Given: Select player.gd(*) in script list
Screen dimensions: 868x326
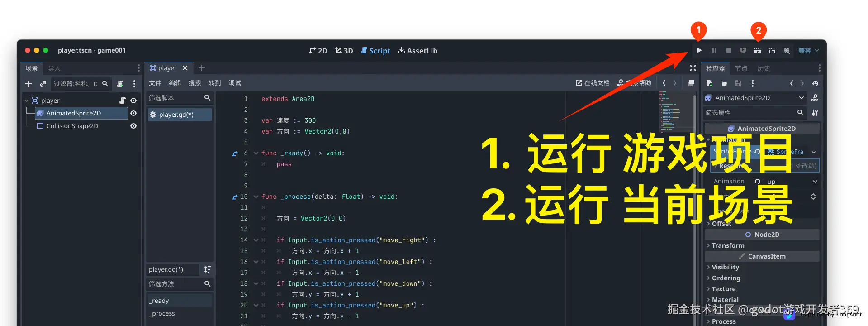Looking at the screenshot, I should tap(180, 115).
